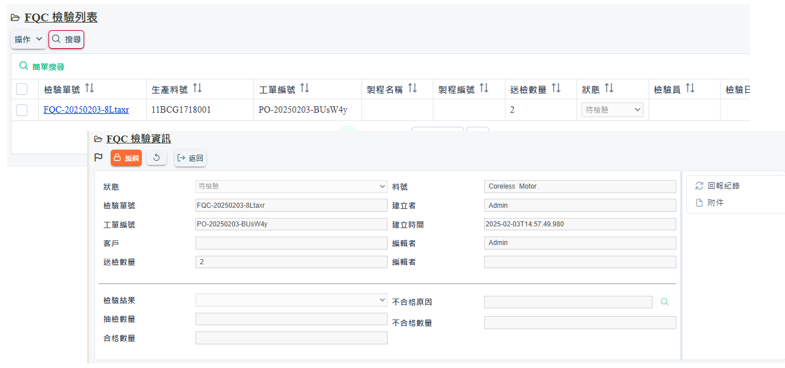Image resolution: width=785 pixels, height=368 pixels.
Task: Open the 檢驗結果 dropdown
Action: coord(291,300)
